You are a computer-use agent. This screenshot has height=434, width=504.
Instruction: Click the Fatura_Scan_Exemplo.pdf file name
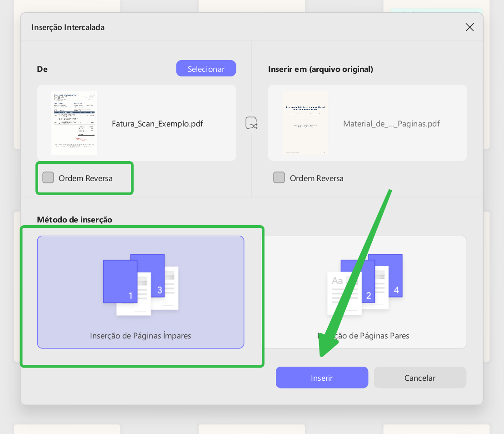point(158,124)
